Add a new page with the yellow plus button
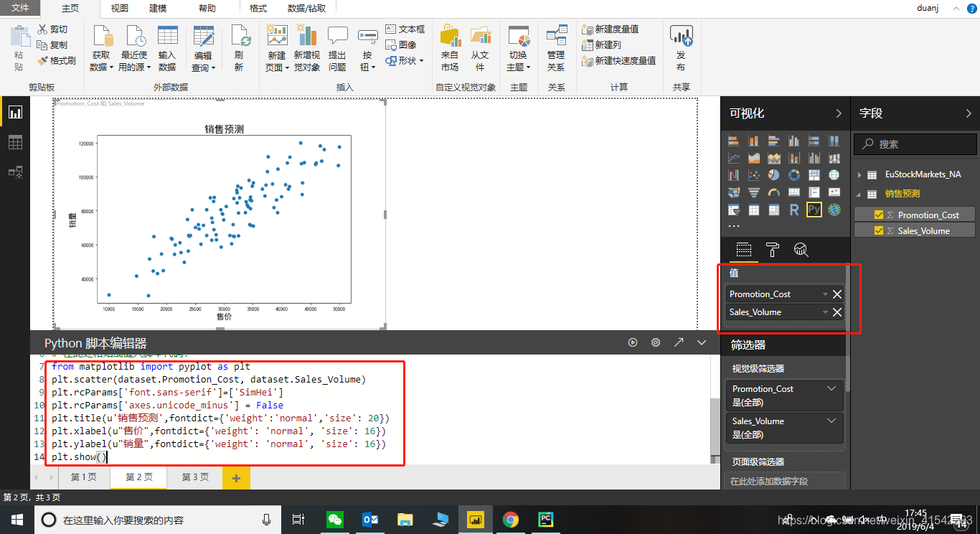Screen dimensions: 980x534 236,477
